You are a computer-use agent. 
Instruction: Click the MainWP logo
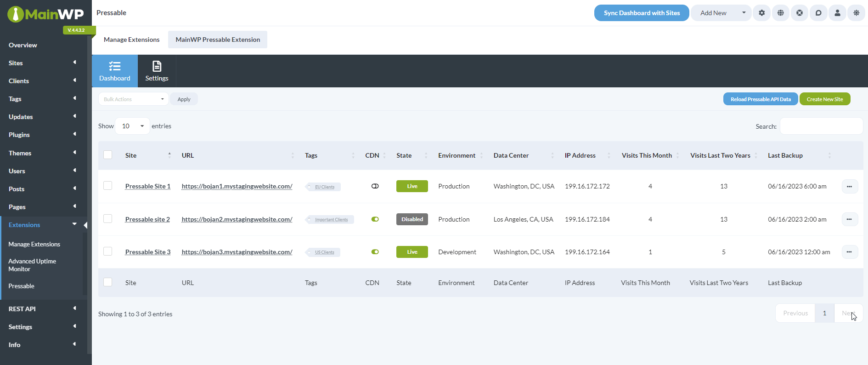pyautogui.click(x=45, y=14)
